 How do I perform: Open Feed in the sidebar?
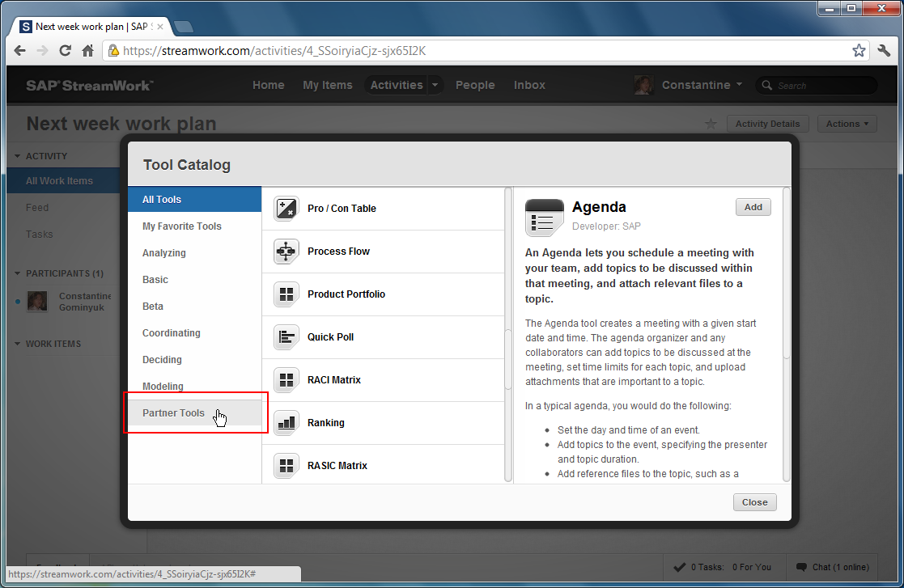[37, 207]
